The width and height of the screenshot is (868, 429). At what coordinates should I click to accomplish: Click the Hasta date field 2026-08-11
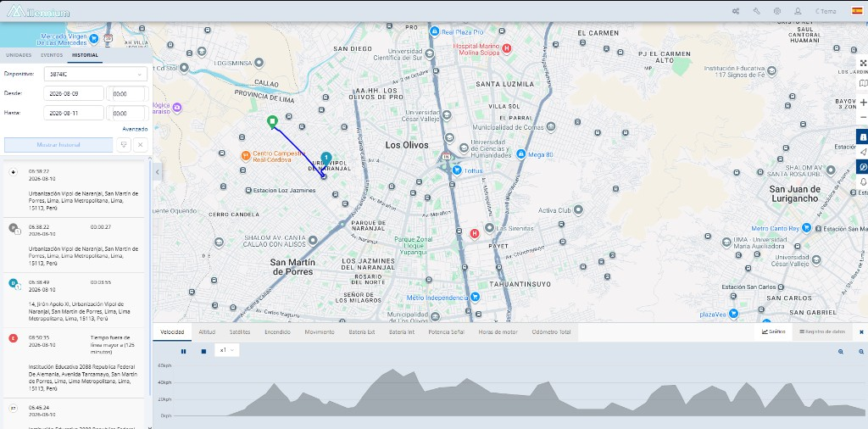pos(74,113)
